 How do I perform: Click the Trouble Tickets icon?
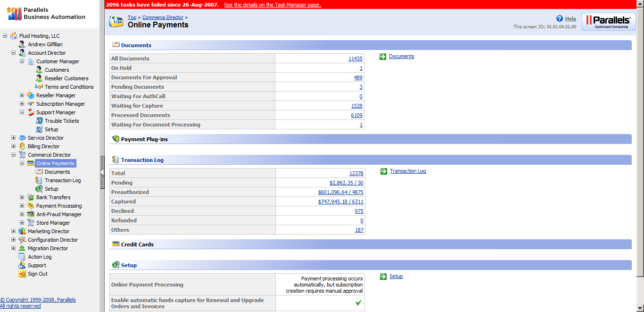(39, 121)
